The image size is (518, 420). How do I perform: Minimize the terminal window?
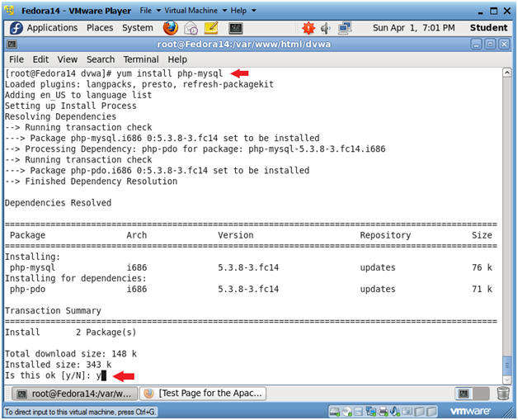[x=476, y=45]
